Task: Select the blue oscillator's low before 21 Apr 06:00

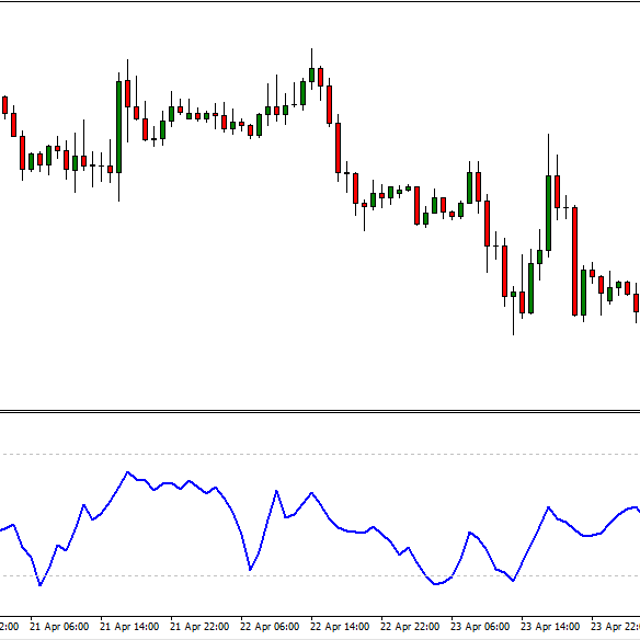Action: click(40, 584)
